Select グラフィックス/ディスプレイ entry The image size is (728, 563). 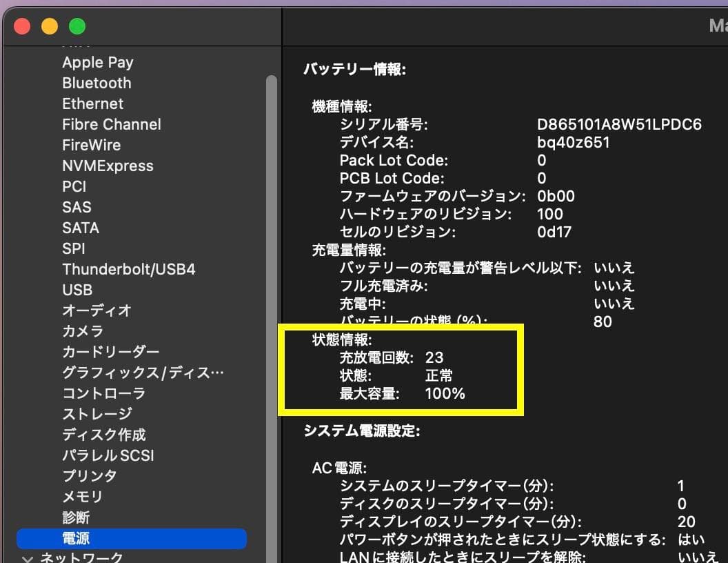(x=143, y=373)
